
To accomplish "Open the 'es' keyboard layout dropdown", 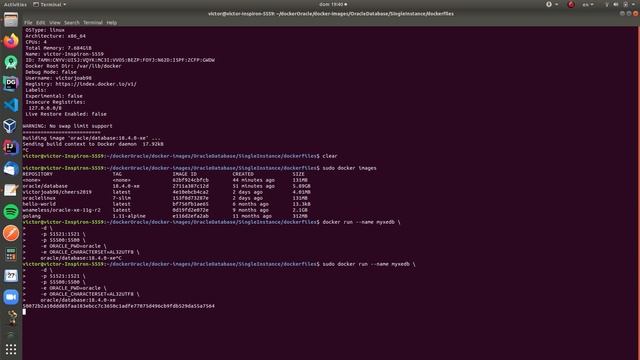I will pyautogui.click(x=588, y=4).
